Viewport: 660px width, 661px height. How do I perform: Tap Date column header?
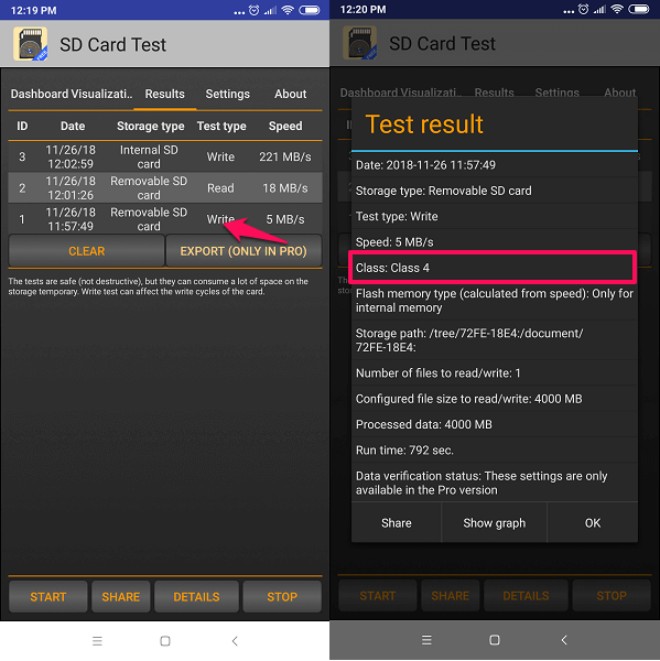[x=72, y=126]
